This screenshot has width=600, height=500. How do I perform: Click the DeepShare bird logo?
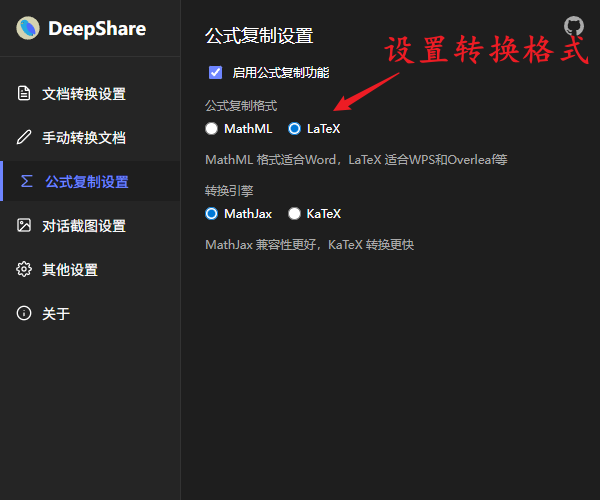28,28
